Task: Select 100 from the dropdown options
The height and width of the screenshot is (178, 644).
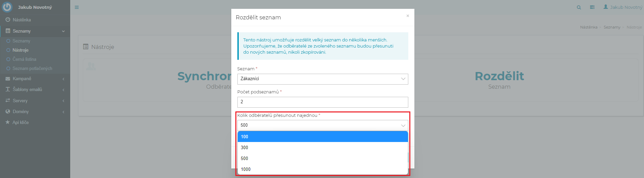Action: point(323,137)
